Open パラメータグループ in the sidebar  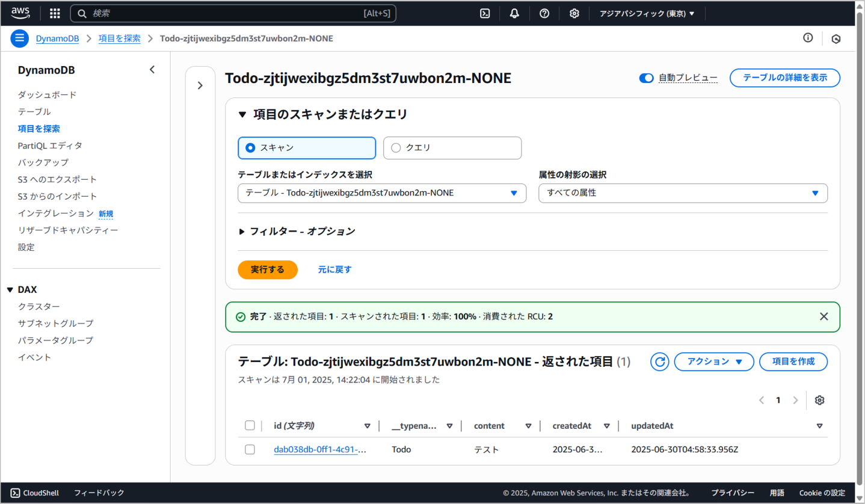[55, 340]
